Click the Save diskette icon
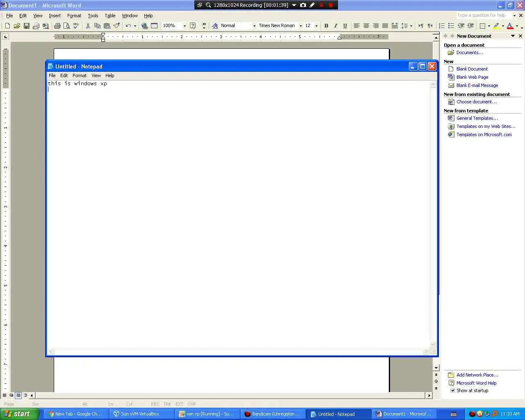 [26, 25]
